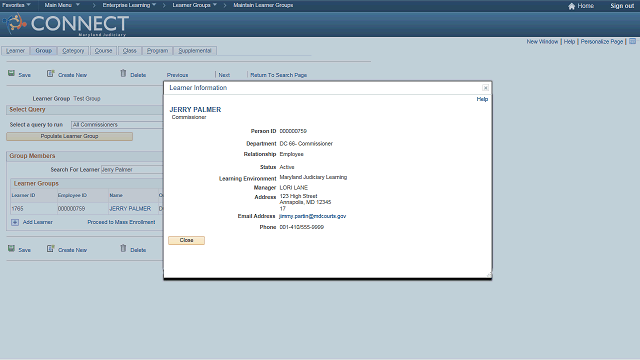
Task: Sort by the Learner ID column header
Action: point(23,196)
